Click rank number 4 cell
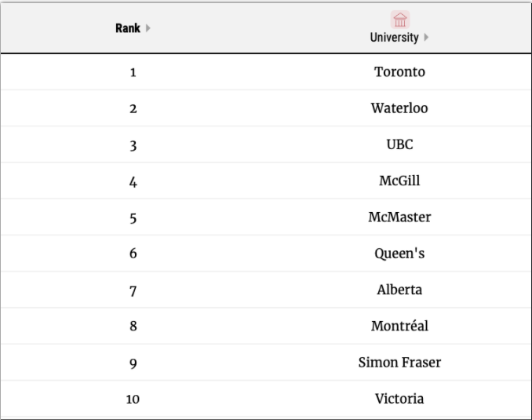The image size is (532, 420). coord(133,182)
